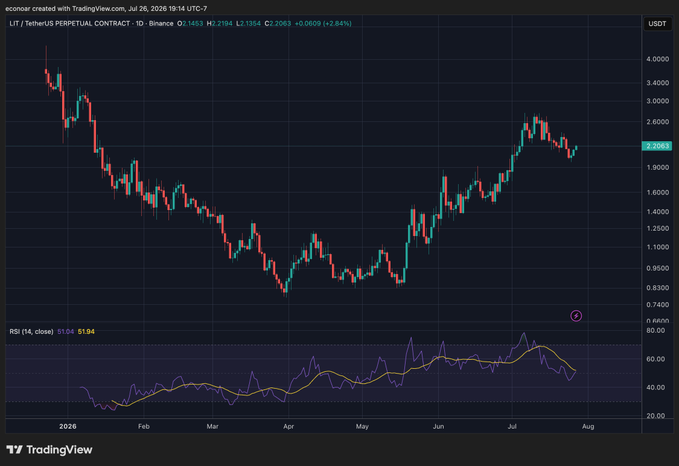Click the Mar label on time axis
This screenshot has width=679, height=466.
pyautogui.click(x=212, y=427)
